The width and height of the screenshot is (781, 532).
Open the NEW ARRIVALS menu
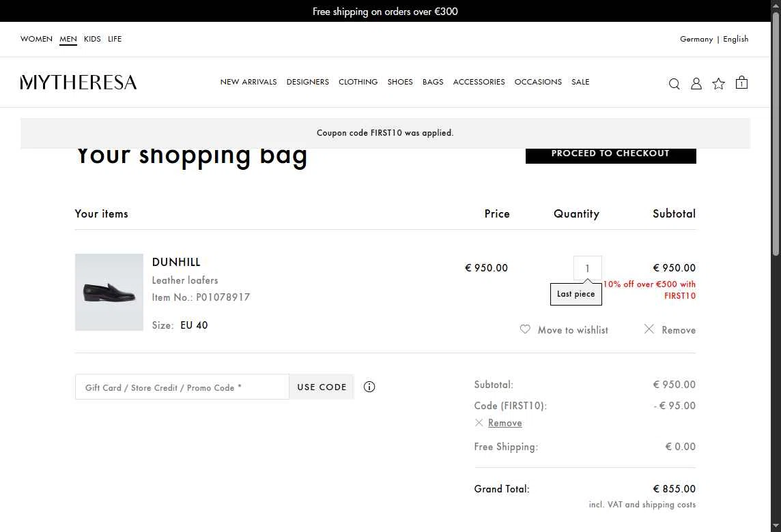tap(248, 82)
